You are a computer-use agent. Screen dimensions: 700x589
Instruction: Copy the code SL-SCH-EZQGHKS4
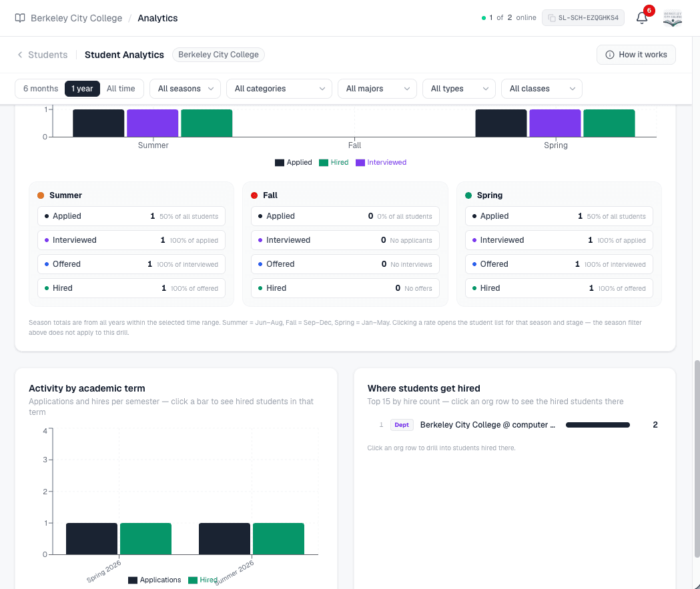[x=583, y=18]
